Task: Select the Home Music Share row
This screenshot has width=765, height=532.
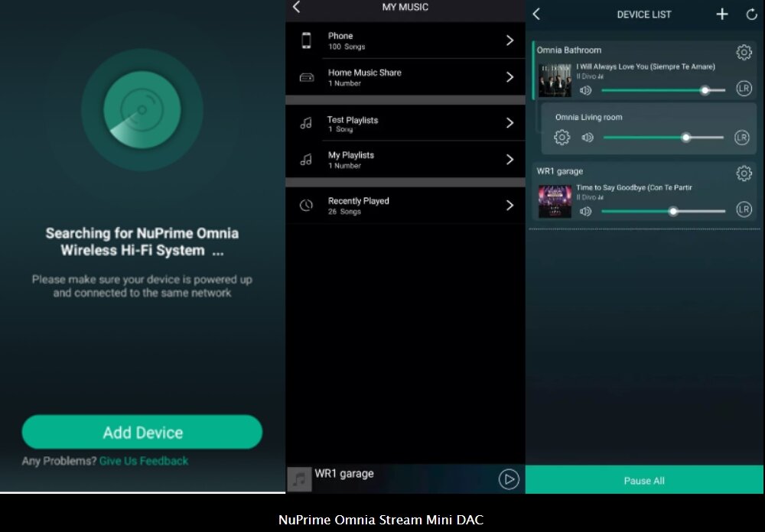Action: pos(405,77)
